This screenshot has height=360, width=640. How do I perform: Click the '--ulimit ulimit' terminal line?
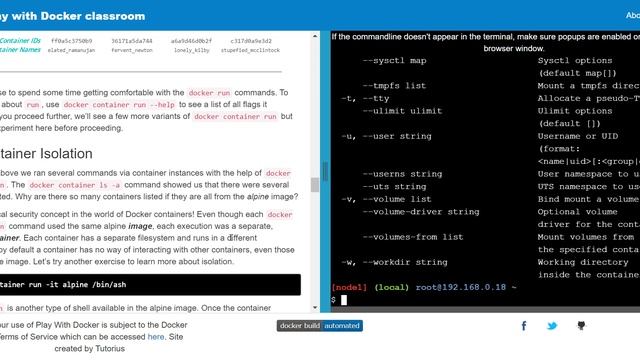402,111
